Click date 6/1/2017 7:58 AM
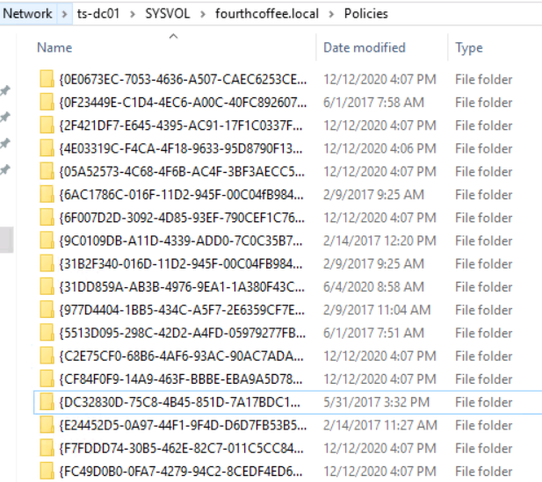Screen dimensions: 542x482 [374, 102]
